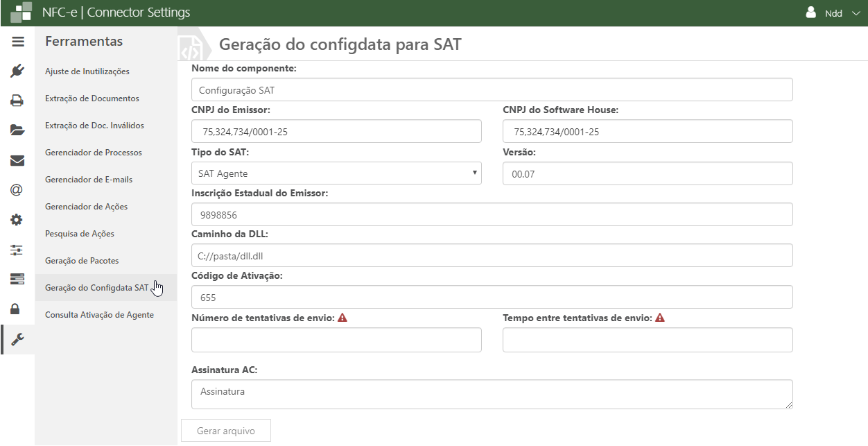Expand the Tipo do SAT dropdown

(336, 173)
